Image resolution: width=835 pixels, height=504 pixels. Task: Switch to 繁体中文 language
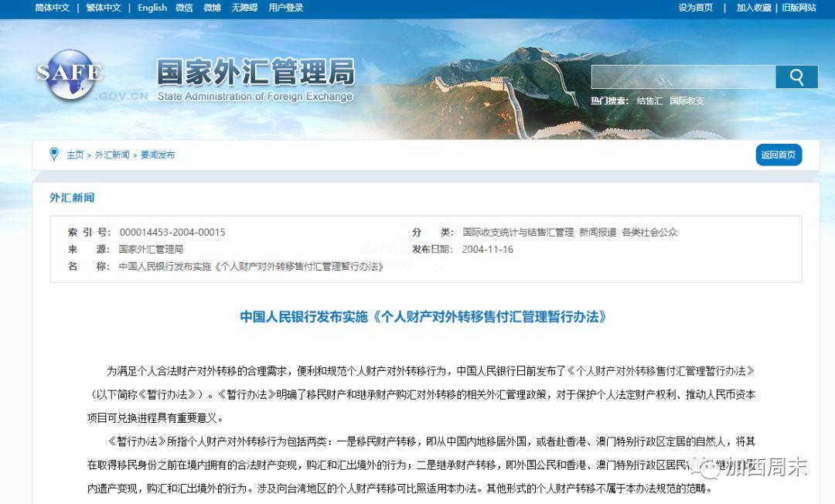coord(104,8)
